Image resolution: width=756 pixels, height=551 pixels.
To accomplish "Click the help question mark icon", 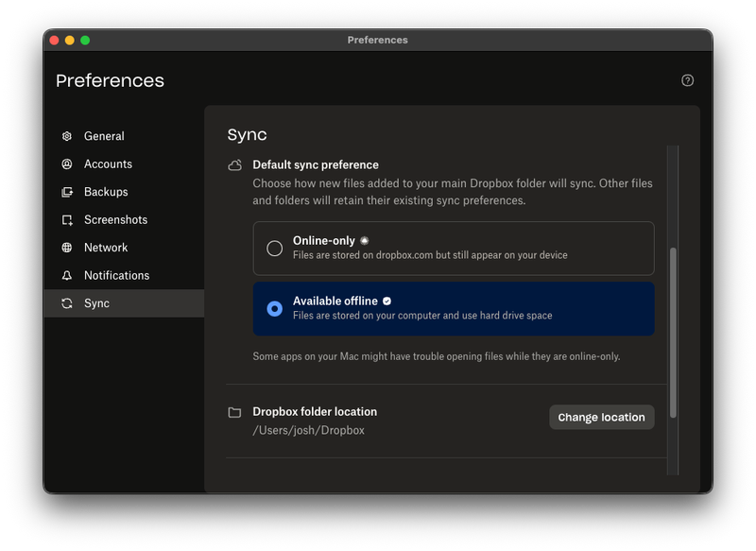I will 687,80.
